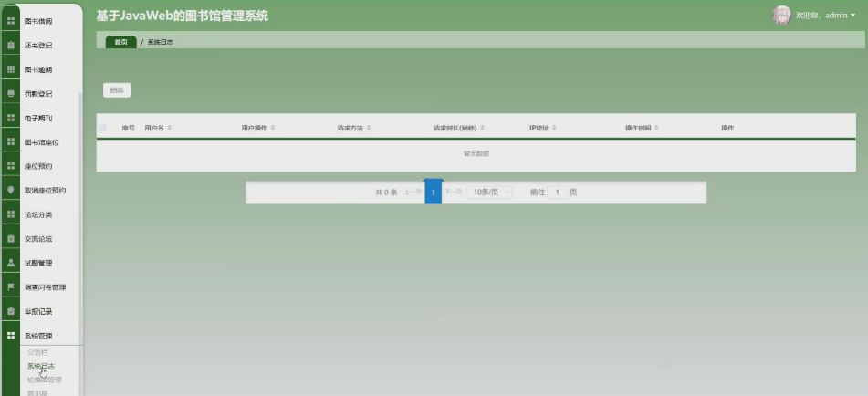This screenshot has height=396, width=868.
Task: Click the 图书馆座位 sidebar icon
Action: point(11,142)
